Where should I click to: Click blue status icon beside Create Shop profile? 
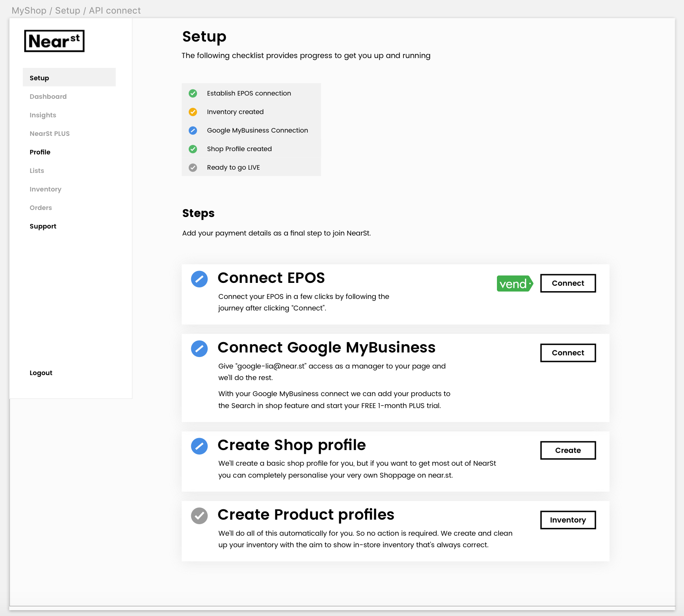(199, 446)
